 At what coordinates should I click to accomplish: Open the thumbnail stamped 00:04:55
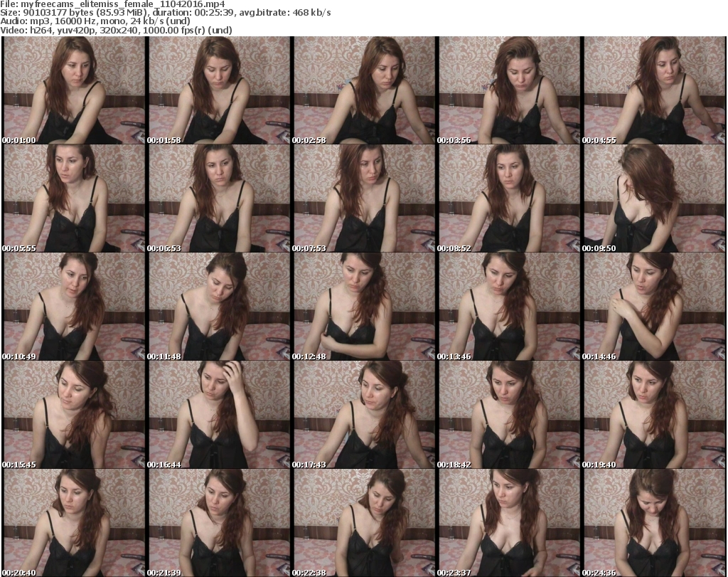pyautogui.click(x=655, y=90)
